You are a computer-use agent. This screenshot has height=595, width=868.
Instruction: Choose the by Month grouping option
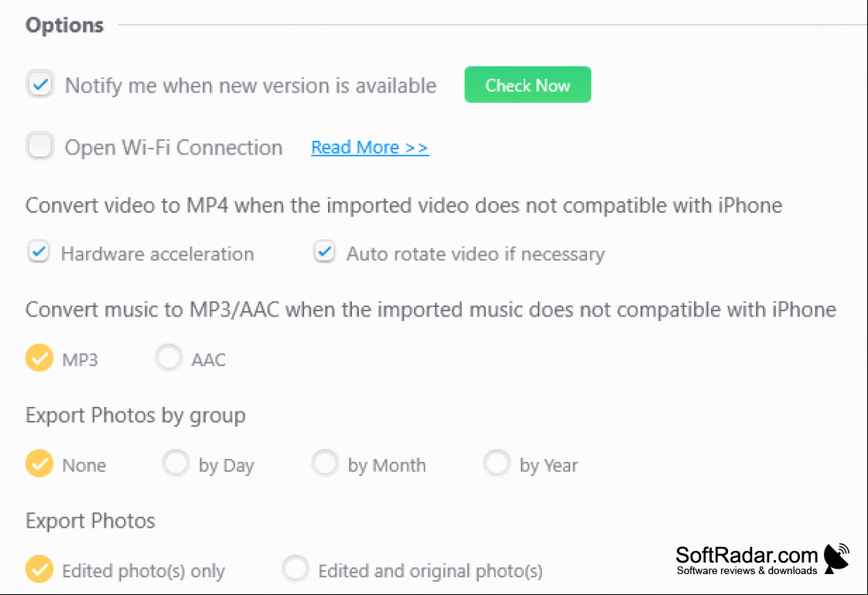click(x=325, y=463)
